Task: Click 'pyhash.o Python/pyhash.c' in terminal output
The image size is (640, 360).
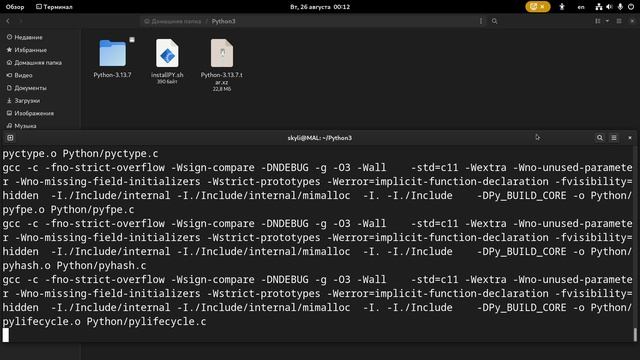Action: point(74,266)
